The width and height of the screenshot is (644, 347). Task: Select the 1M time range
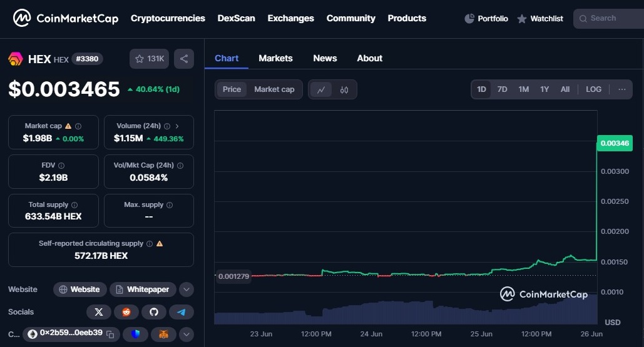click(x=524, y=89)
